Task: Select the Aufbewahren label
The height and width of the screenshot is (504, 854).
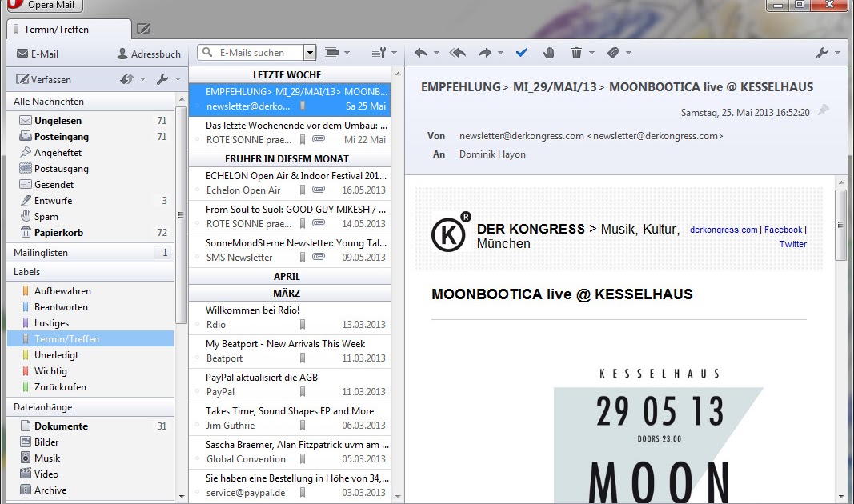Action: 90,291
